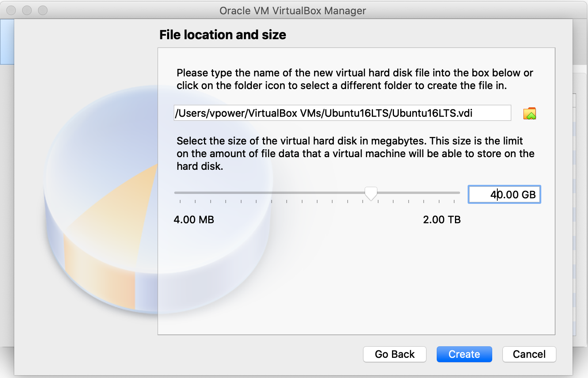This screenshot has height=378, width=588.
Task: Click the blue highlighted item behind dialog
Action: pyautogui.click(x=7, y=42)
